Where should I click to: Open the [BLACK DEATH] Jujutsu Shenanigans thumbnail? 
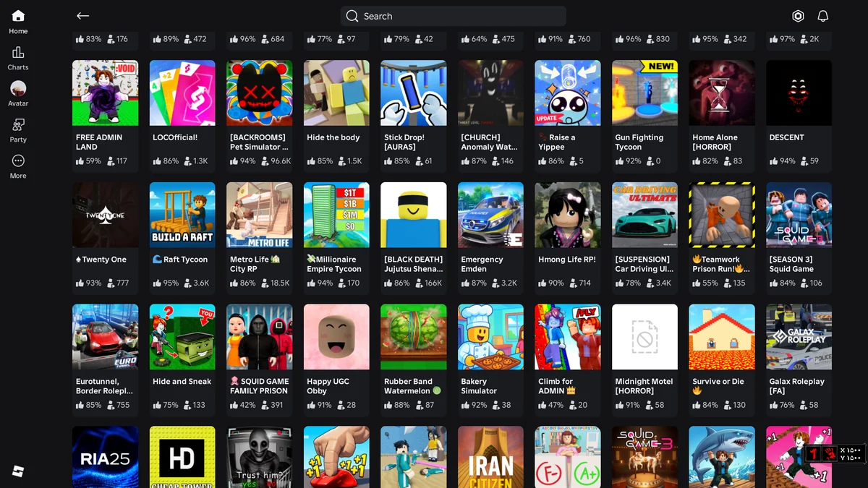(x=414, y=215)
